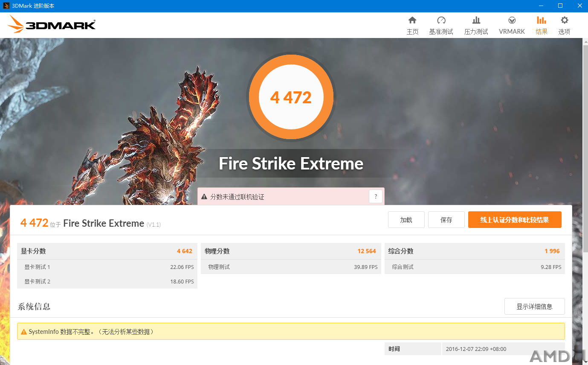Click the 2016-12-07 22:09 timestamp
This screenshot has height=365, width=588.
[x=476, y=349]
